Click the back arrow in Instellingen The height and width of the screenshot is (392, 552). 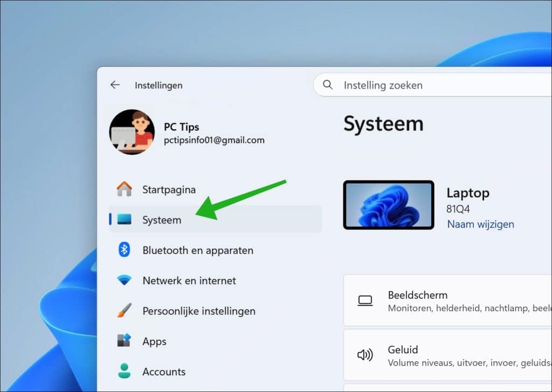click(115, 85)
